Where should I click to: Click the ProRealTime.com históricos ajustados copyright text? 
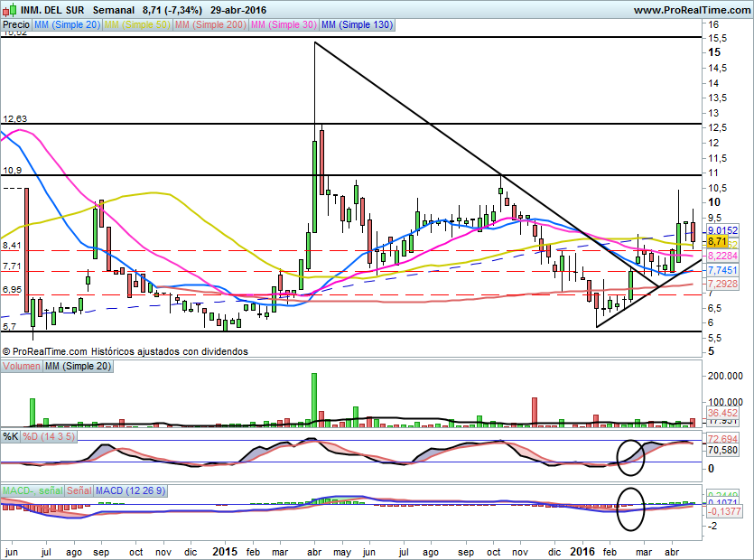pyautogui.click(x=125, y=351)
